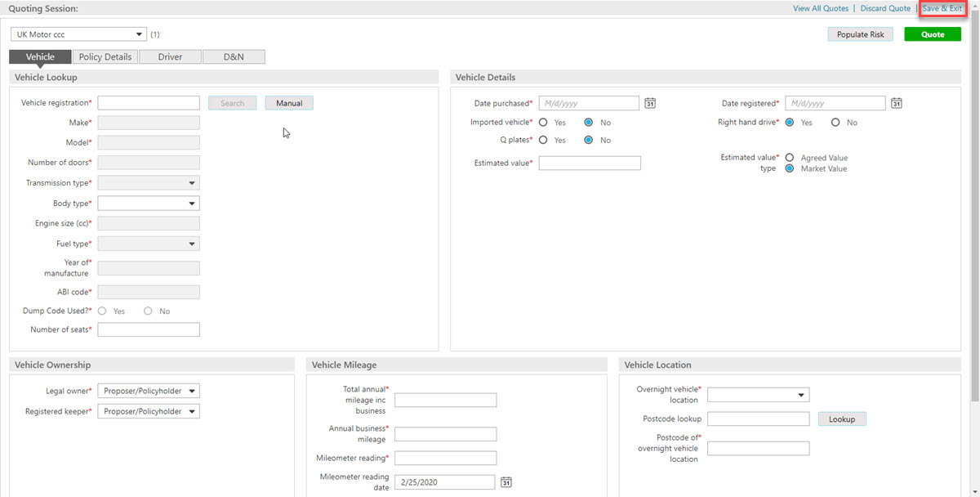Image resolution: width=980 pixels, height=497 pixels.
Task: Expand the Legal owner dropdown
Action: (x=149, y=392)
